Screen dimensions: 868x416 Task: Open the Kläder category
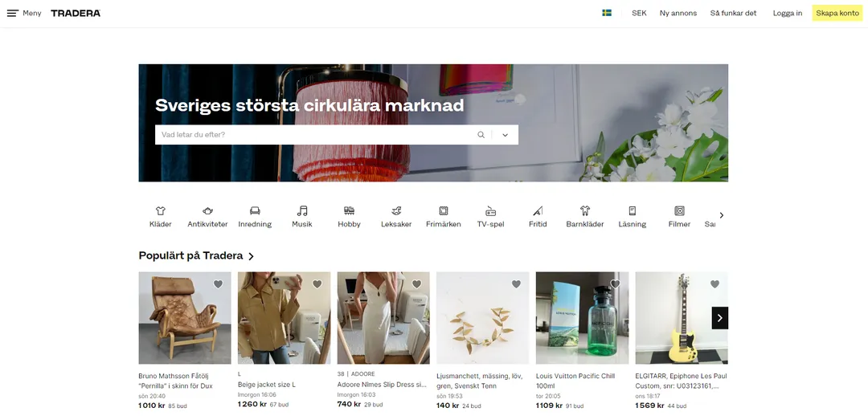[161, 217]
